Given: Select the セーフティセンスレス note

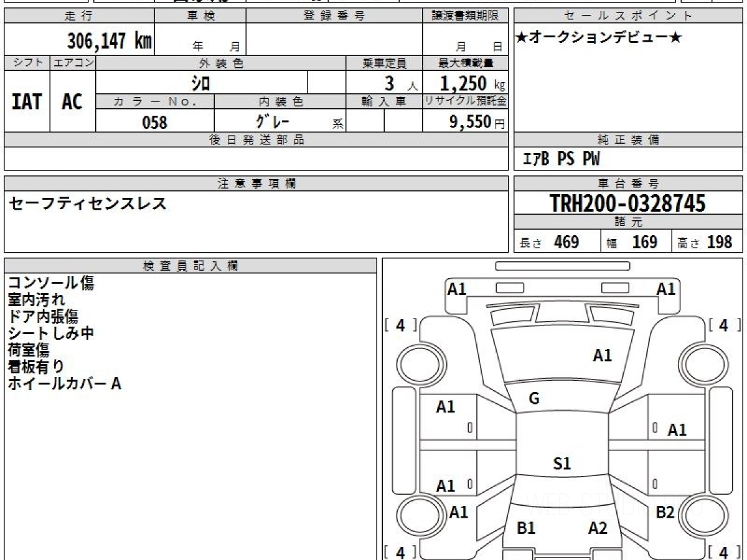Looking at the screenshot, I should click(87, 203).
